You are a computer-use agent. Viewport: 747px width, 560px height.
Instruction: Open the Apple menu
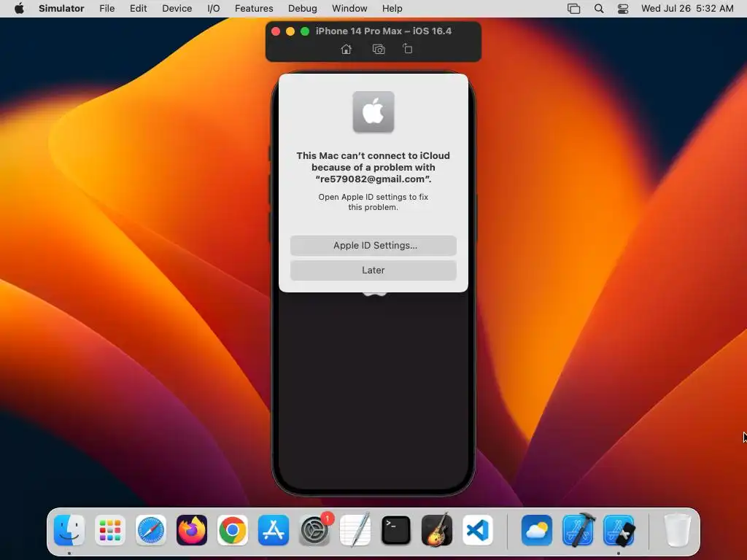pos(19,9)
